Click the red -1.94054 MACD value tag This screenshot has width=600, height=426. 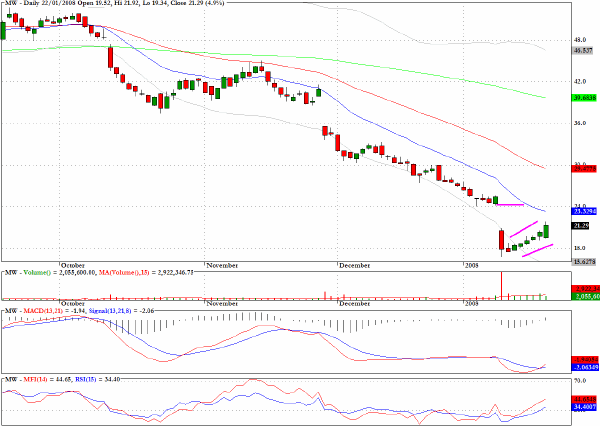(x=584, y=360)
